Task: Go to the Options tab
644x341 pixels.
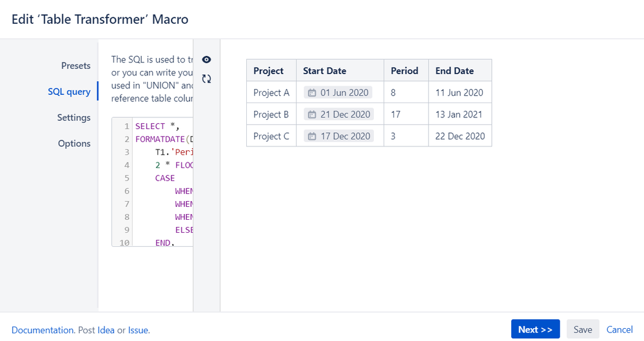Action: click(x=74, y=144)
